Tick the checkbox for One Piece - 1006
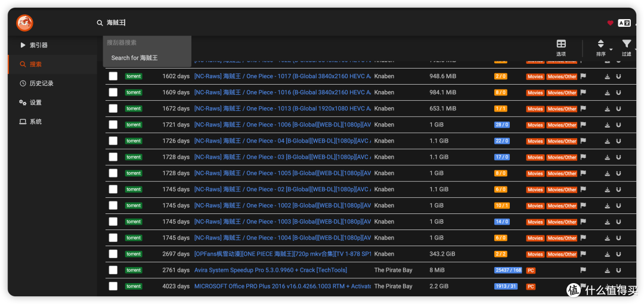Screen dimensions: 644x304 point(113,125)
